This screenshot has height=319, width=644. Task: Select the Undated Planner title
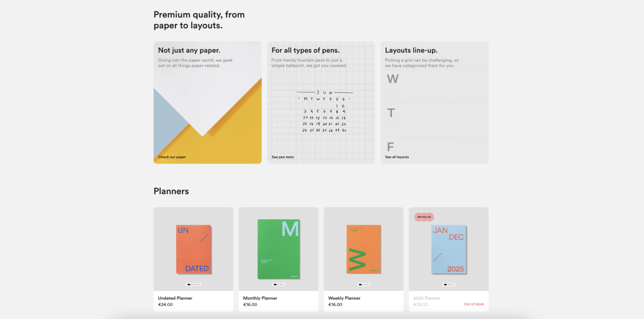(175, 298)
